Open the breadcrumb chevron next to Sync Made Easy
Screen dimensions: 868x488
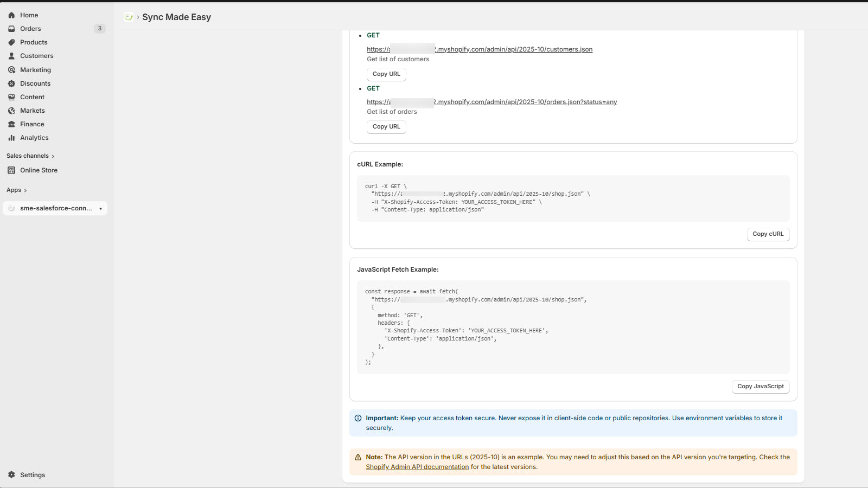pos(137,17)
